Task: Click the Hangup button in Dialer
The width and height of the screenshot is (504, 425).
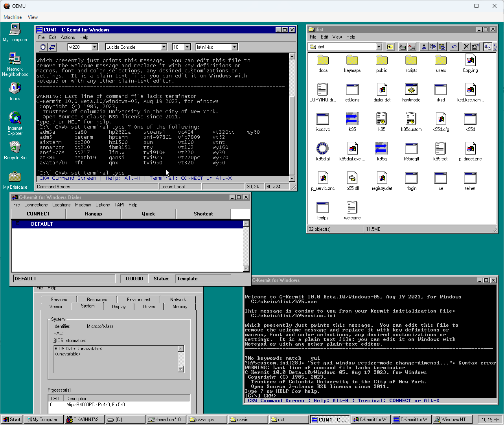Action: click(x=93, y=214)
